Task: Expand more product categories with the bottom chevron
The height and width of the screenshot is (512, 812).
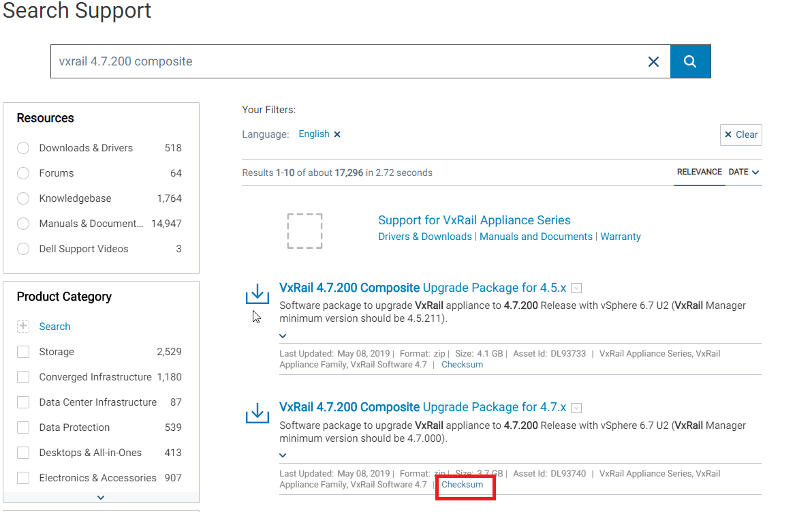Action: point(100,497)
